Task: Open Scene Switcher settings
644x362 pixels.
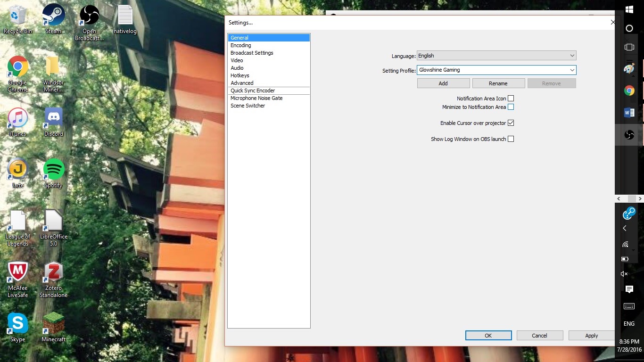Action: click(269, 106)
